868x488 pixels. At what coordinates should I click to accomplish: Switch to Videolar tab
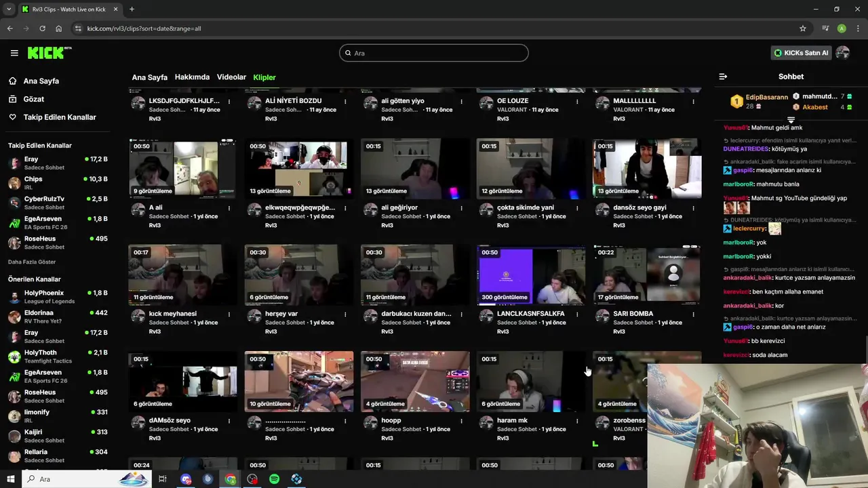point(231,77)
